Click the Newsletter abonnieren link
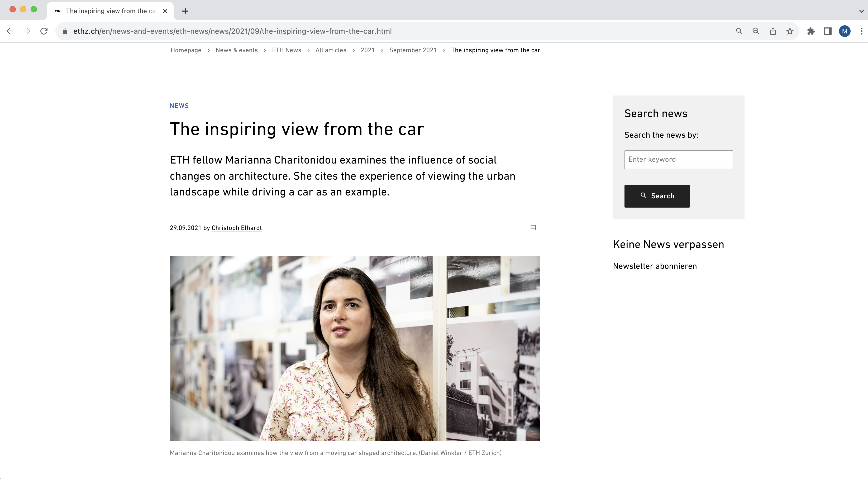This screenshot has width=868, height=479. click(x=654, y=266)
